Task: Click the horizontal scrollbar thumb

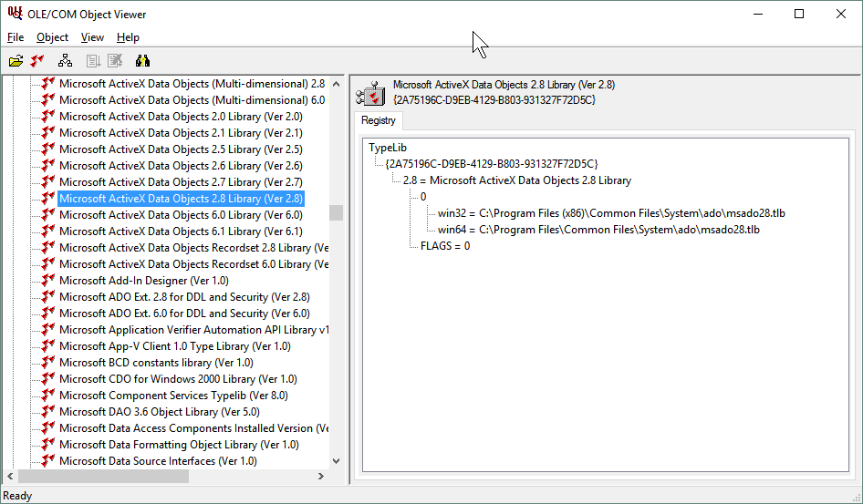Action: click(x=103, y=476)
